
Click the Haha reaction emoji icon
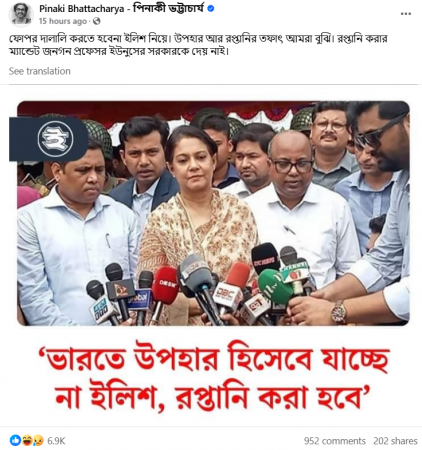[x=27, y=441]
